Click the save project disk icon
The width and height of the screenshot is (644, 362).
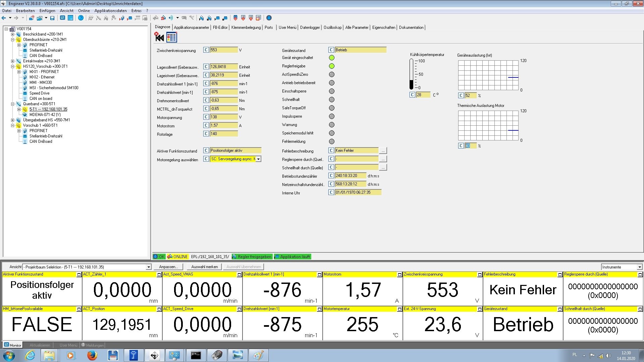click(x=52, y=18)
